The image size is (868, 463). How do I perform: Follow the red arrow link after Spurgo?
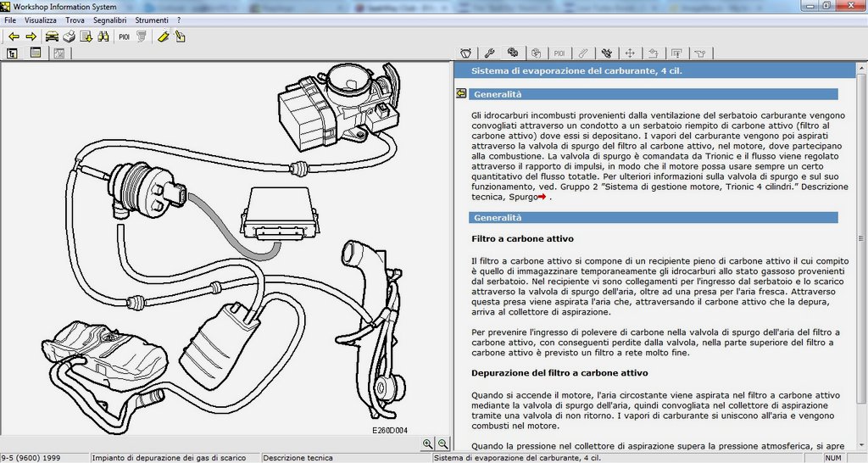(x=542, y=197)
